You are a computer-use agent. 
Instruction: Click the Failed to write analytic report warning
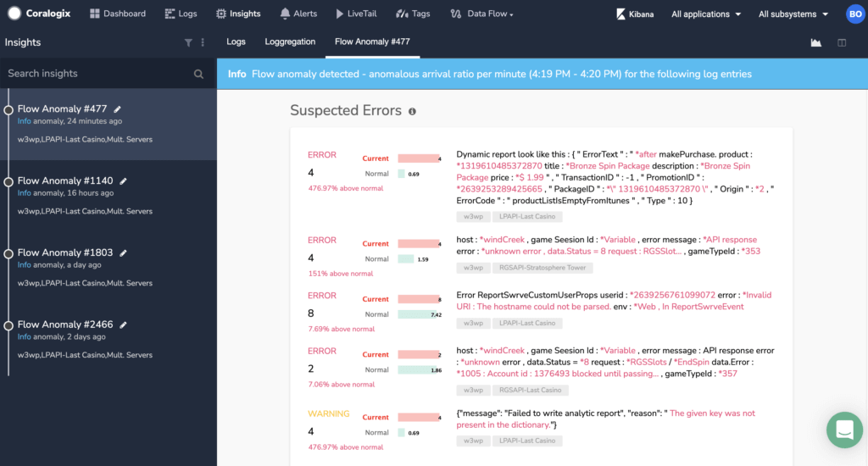pyautogui.click(x=605, y=419)
